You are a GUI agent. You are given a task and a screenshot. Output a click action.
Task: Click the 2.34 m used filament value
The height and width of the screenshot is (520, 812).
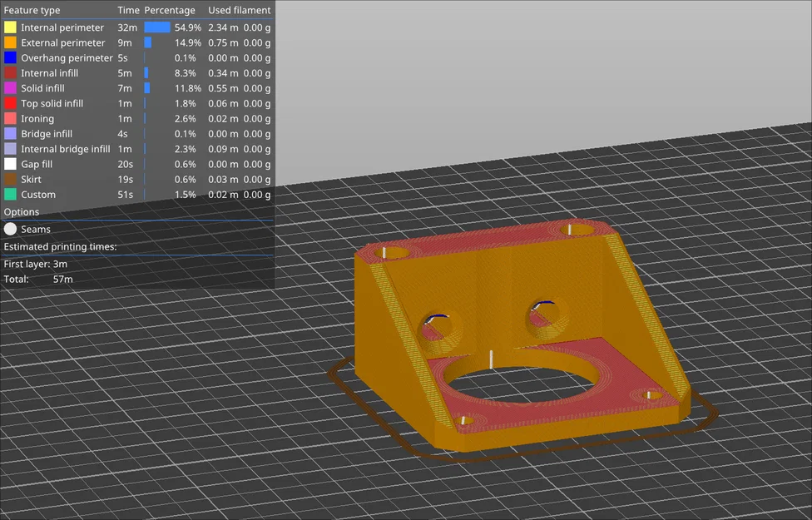tap(223, 27)
